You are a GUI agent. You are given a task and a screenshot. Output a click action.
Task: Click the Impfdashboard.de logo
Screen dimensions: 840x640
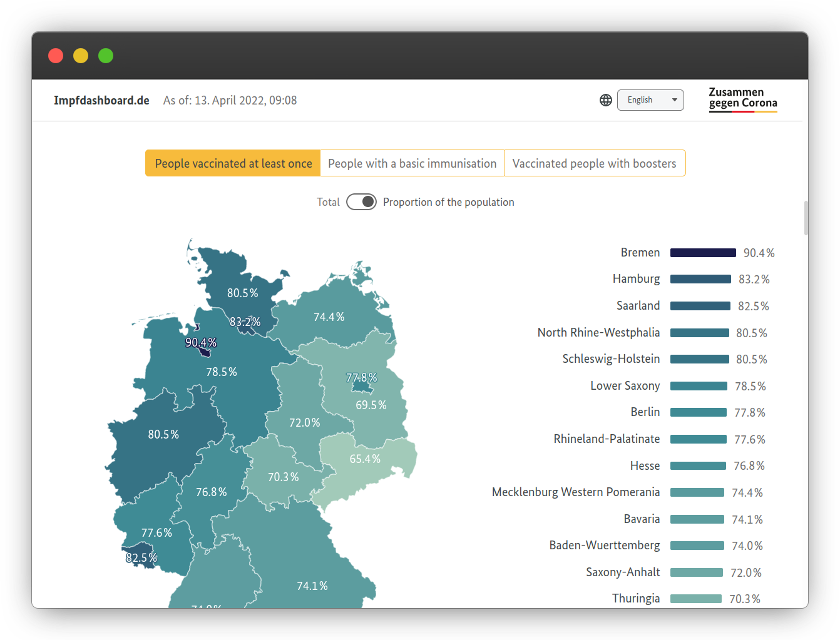pyautogui.click(x=101, y=99)
